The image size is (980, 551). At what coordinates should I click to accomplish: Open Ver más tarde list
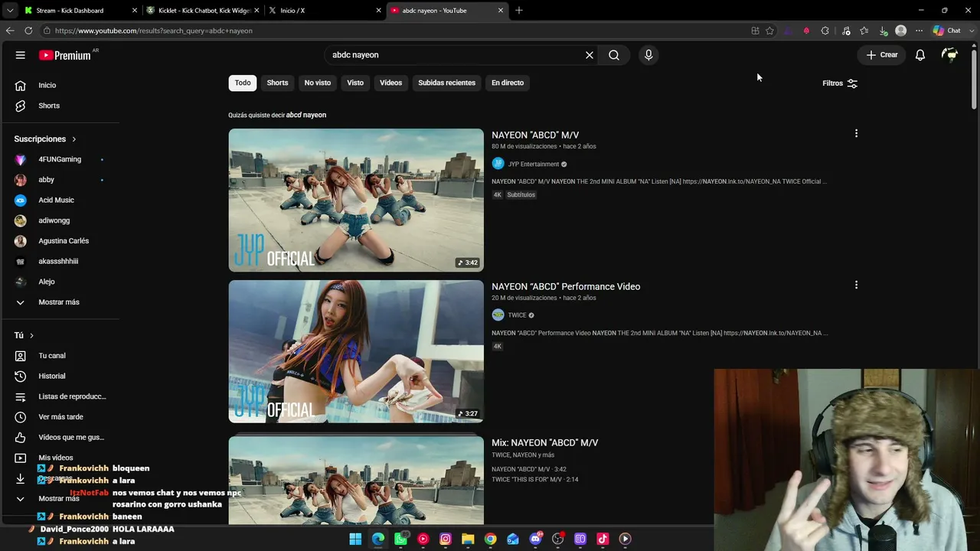pyautogui.click(x=60, y=417)
